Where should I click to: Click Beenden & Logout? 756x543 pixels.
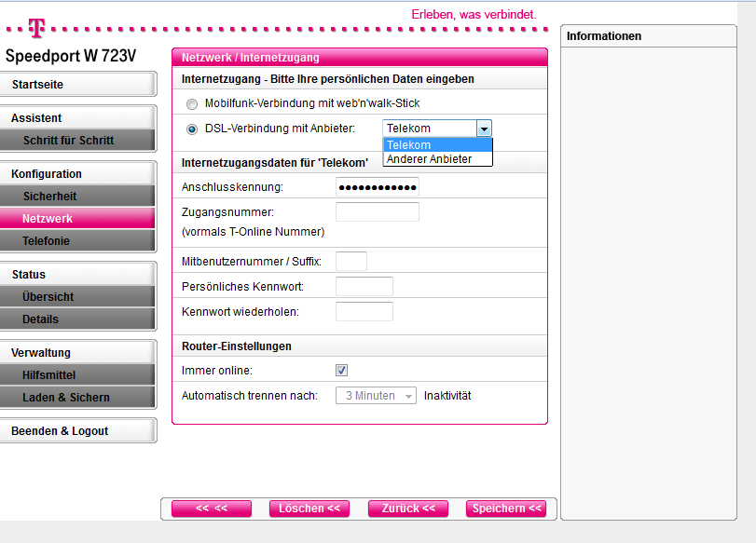[78, 430]
